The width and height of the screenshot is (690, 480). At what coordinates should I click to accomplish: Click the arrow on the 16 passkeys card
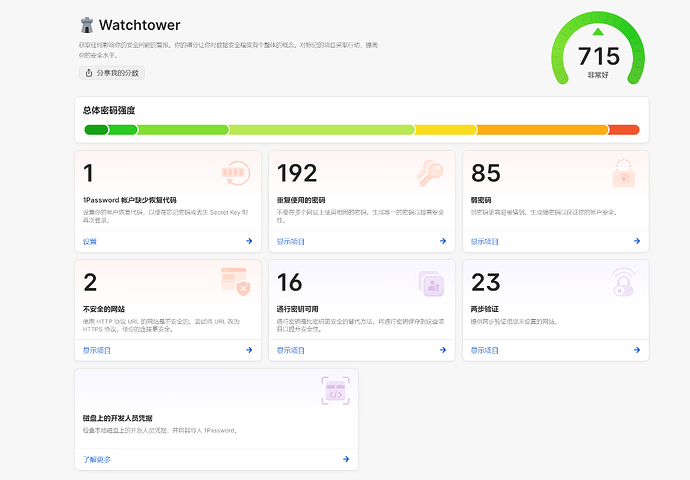coord(443,350)
